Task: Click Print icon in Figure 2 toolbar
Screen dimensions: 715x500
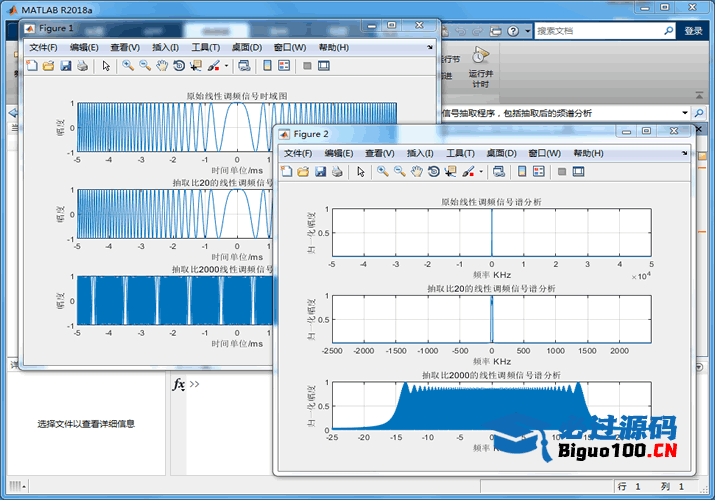Action: point(337,171)
